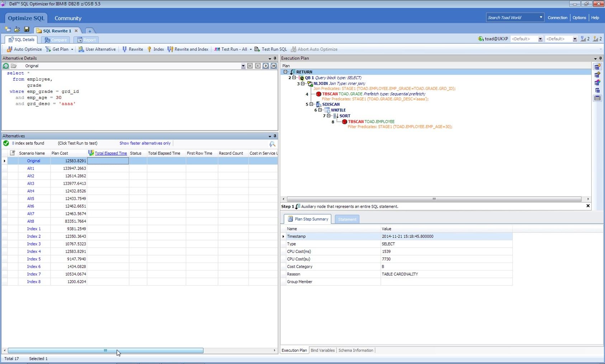Click the Index key tool
The width and height of the screenshot is (605, 364).
click(x=155, y=49)
